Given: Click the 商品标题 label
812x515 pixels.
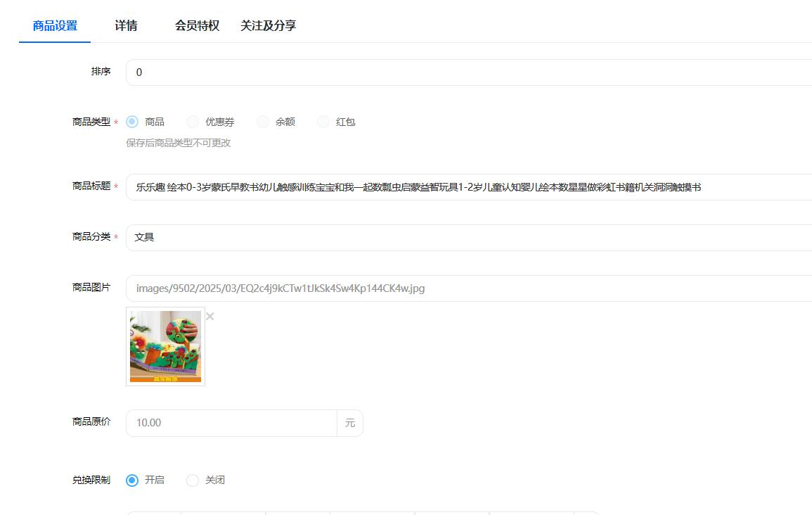Looking at the screenshot, I should [91, 186].
